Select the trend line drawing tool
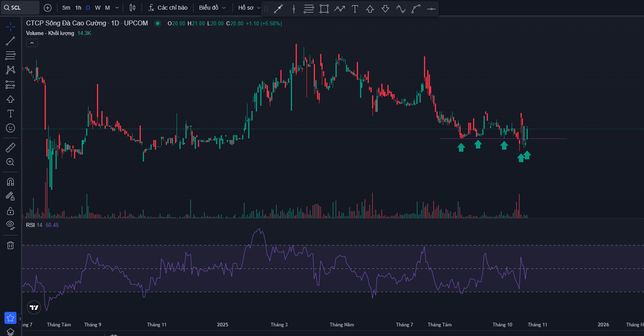The width and height of the screenshot is (644, 336). point(10,41)
